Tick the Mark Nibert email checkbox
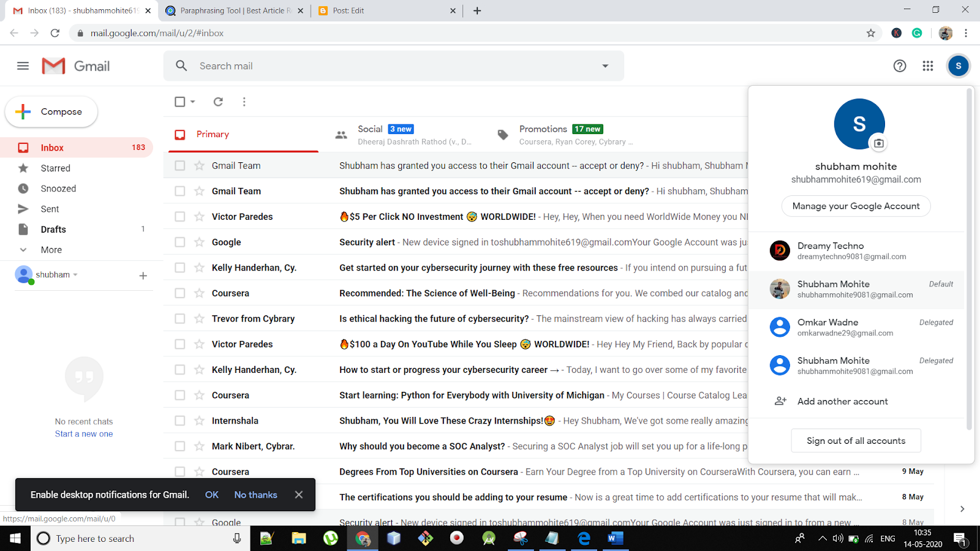 pyautogui.click(x=179, y=446)
